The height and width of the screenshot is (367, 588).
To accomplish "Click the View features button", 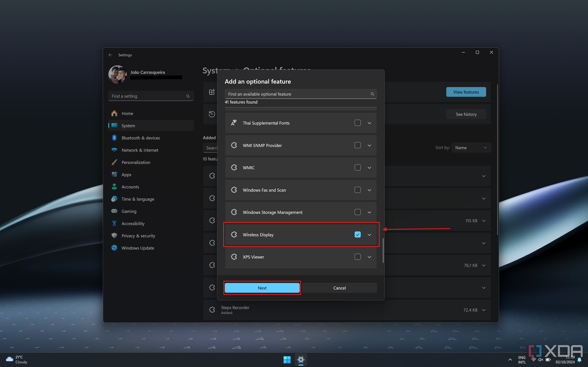I will 466,92.
